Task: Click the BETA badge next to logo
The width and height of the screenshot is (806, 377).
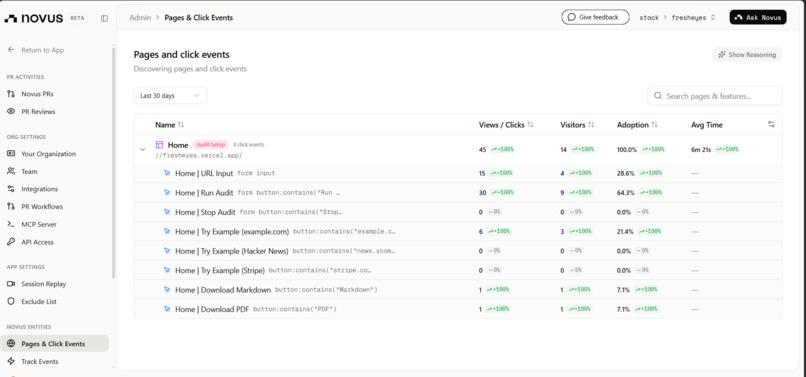Action: click(x=77, y=18)
